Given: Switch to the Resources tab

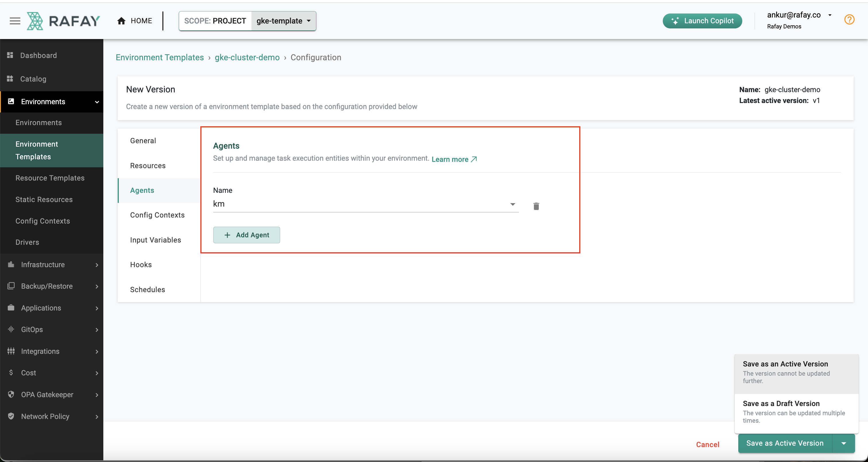Looking at the screenshot, I should click(x=159, y=166).
